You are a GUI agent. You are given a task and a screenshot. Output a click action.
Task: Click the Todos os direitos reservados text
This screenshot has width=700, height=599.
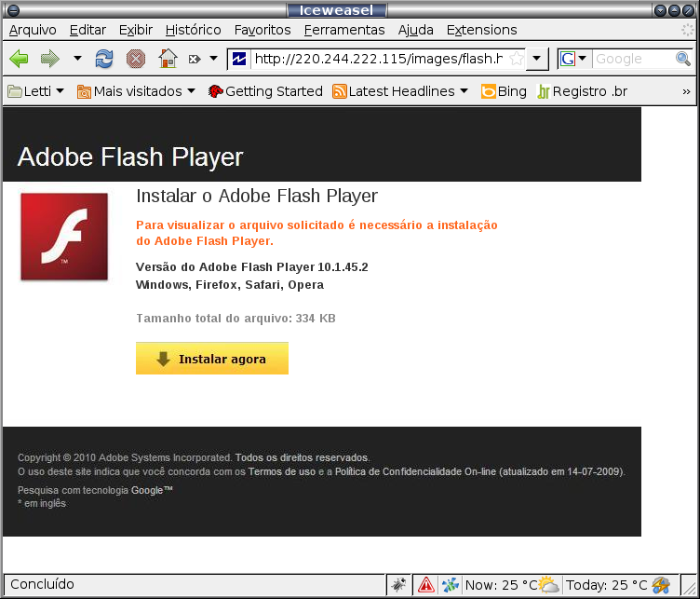point(303,457)
